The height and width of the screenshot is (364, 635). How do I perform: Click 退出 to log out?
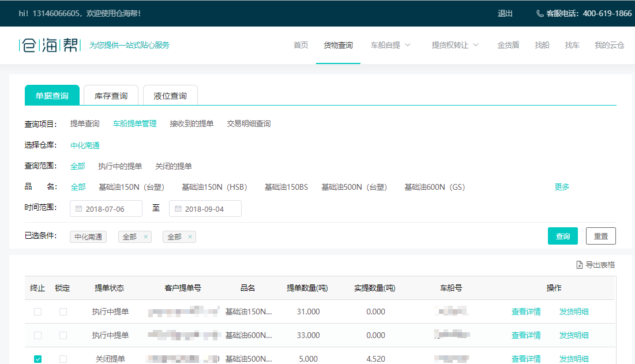(x=505, y=13)
